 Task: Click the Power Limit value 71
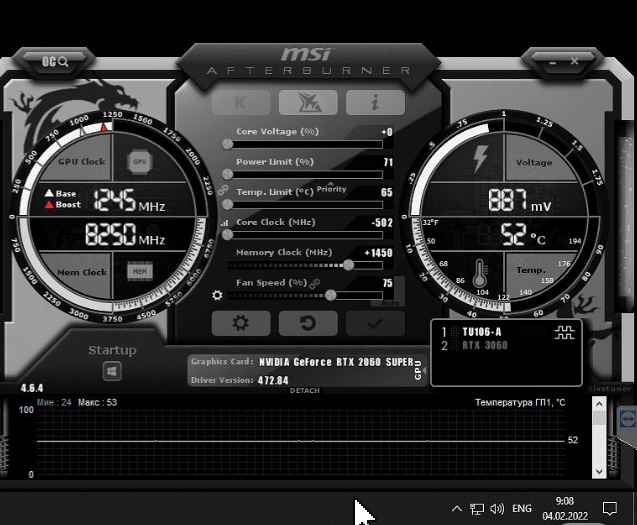coord(388,162)
